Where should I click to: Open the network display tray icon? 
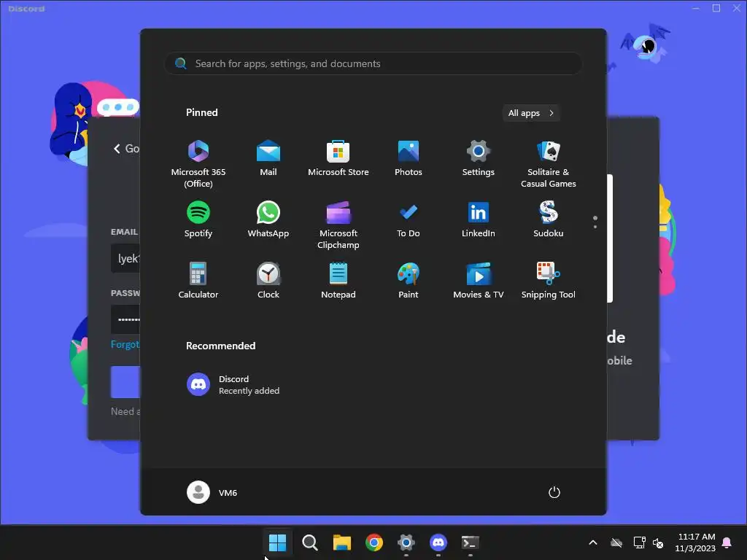tap(639, 542)
